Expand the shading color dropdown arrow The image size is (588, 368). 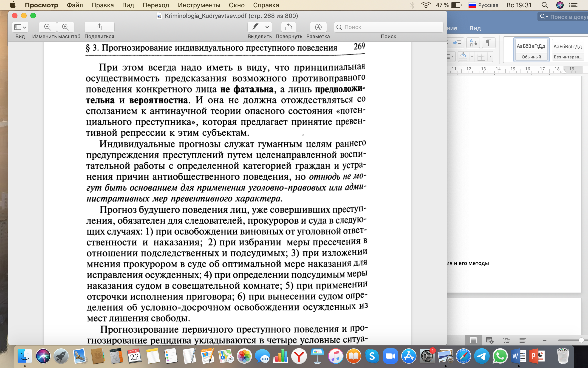pos(472,57)
